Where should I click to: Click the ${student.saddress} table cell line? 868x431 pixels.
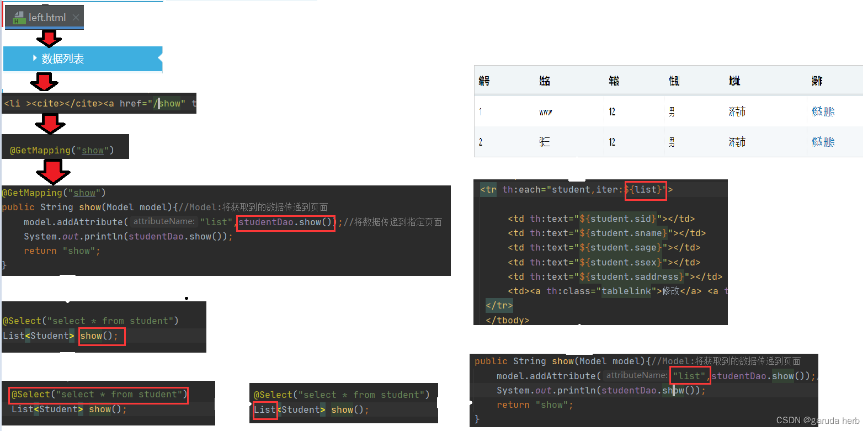615,276
